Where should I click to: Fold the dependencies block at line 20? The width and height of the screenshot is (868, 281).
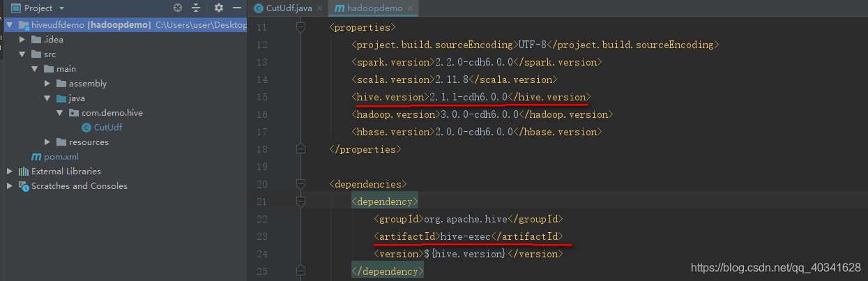click(x=300, y=184)
